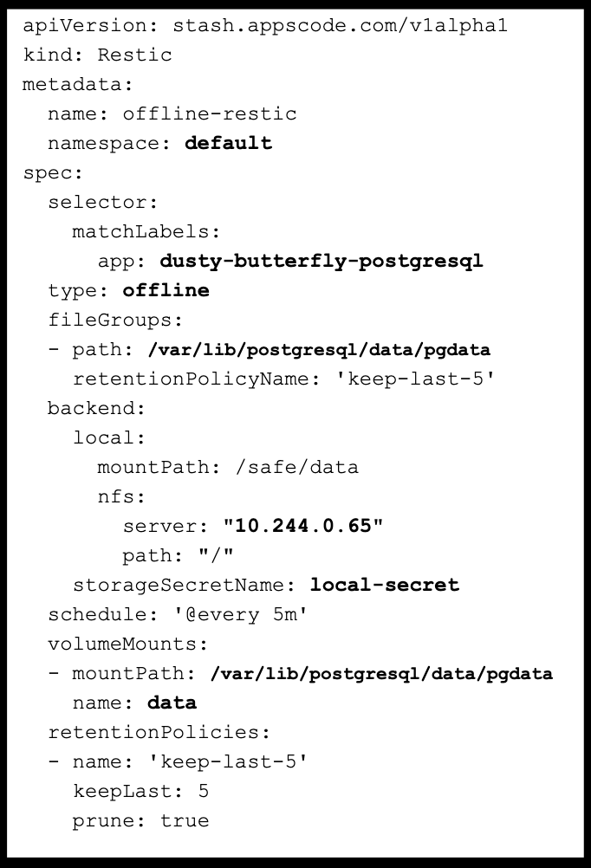The height and width of the screenshot is (868, 591).
Task: Click the backend key
Action: [96, 408]
